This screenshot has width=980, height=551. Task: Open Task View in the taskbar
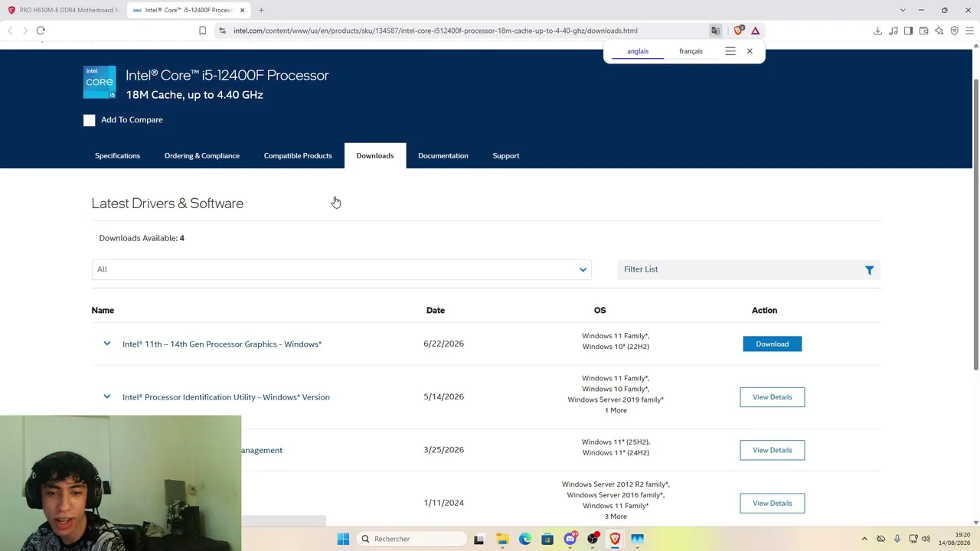[x=479, y=539]
